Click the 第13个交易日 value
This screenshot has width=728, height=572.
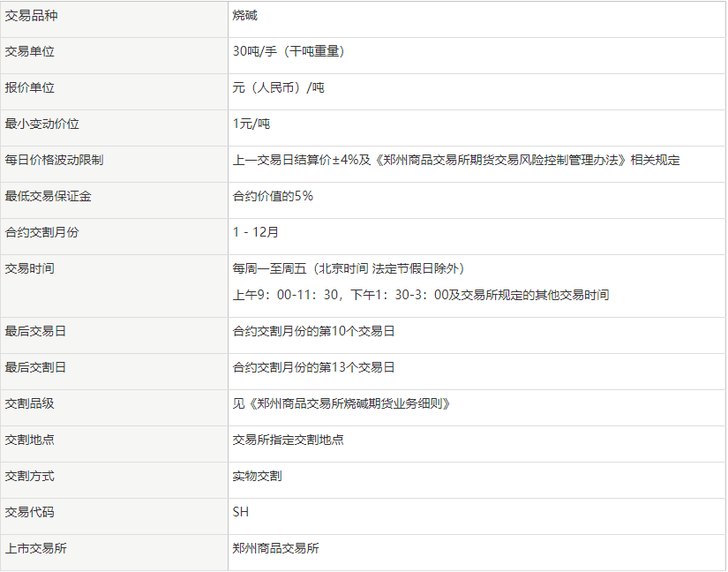coord(313,368)
